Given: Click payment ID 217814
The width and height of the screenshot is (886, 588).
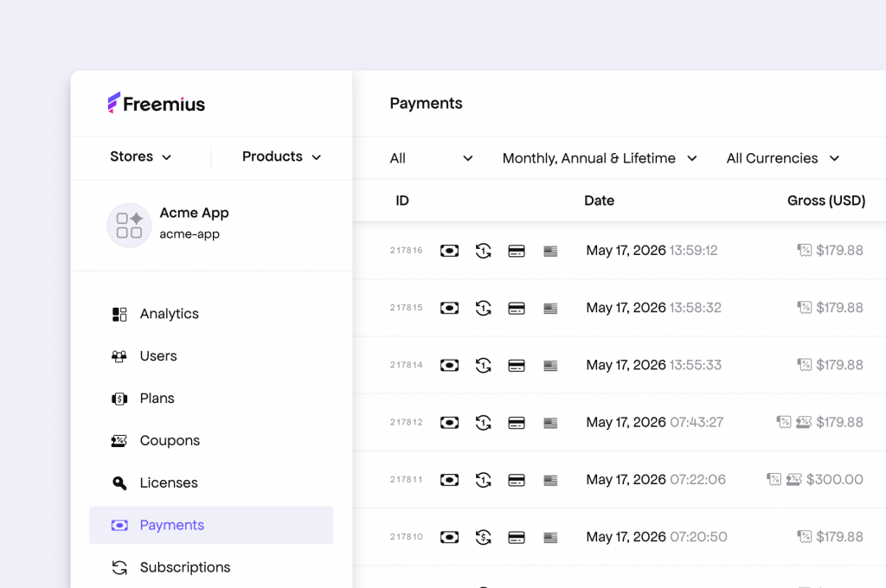Looking at the screenshot, I should click(407, 365).
